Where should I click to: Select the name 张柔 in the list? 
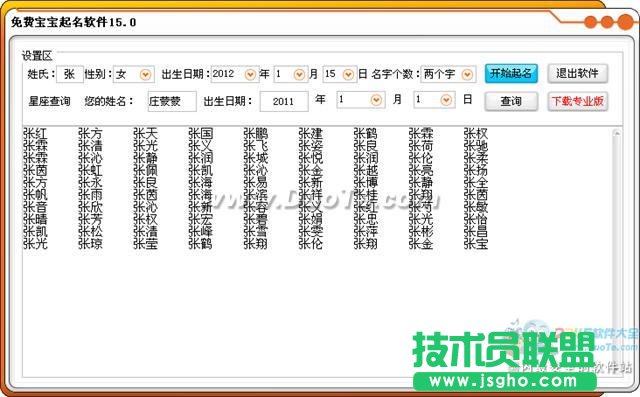click(x=476, y=158)
